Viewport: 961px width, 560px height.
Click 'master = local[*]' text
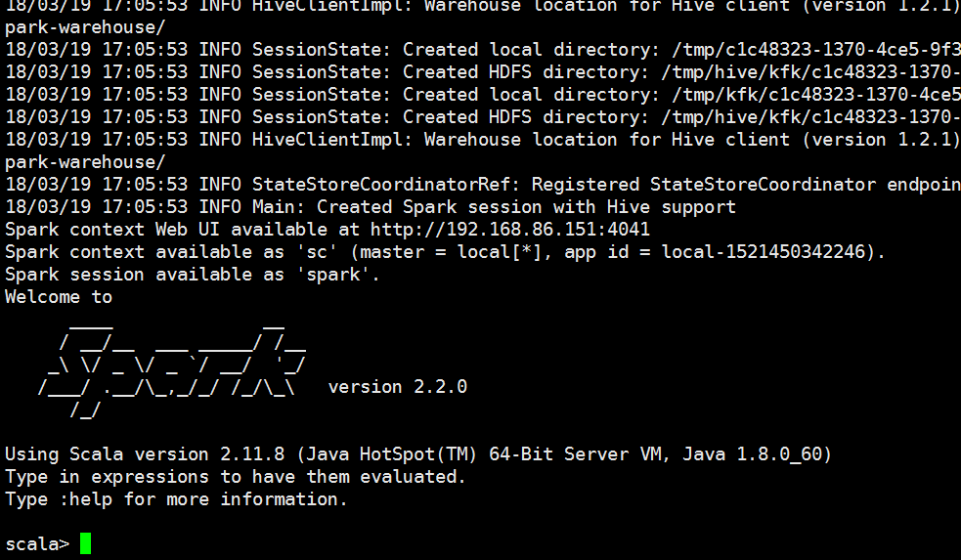451,252
